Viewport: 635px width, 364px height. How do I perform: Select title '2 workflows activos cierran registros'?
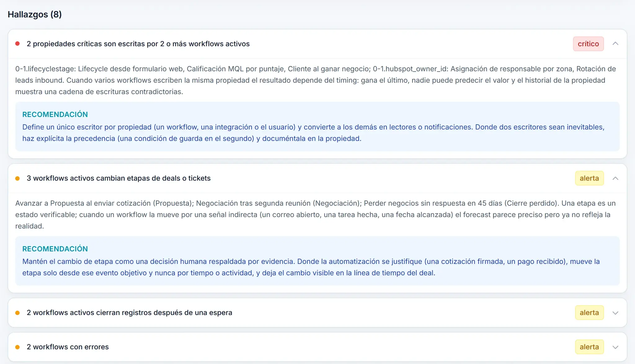tap(129, 313)
